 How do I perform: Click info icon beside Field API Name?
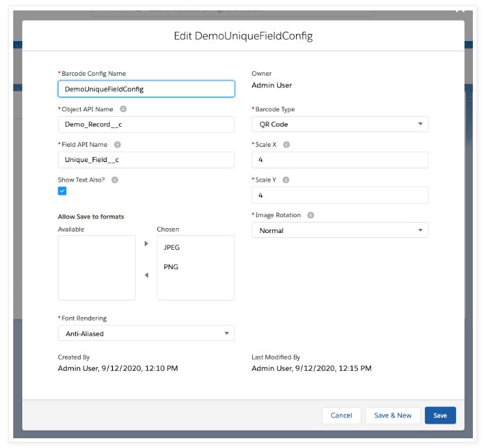pos(117,145)
